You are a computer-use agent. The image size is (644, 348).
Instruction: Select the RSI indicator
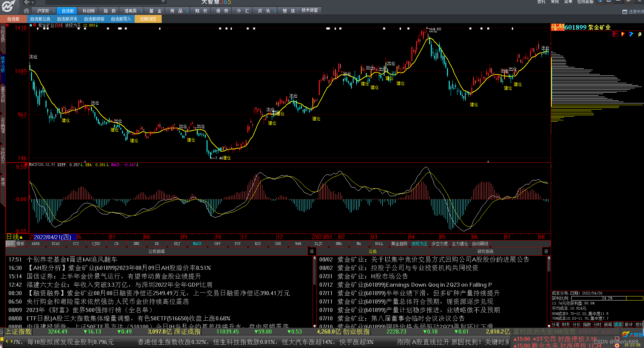point(258,244)
